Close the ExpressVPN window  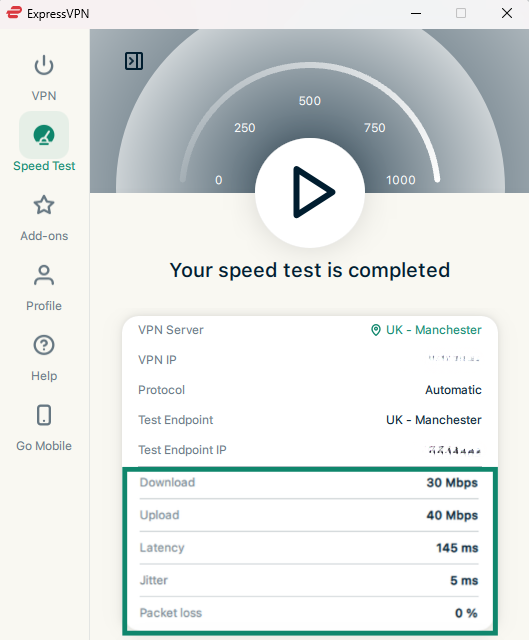click(507, 13)
